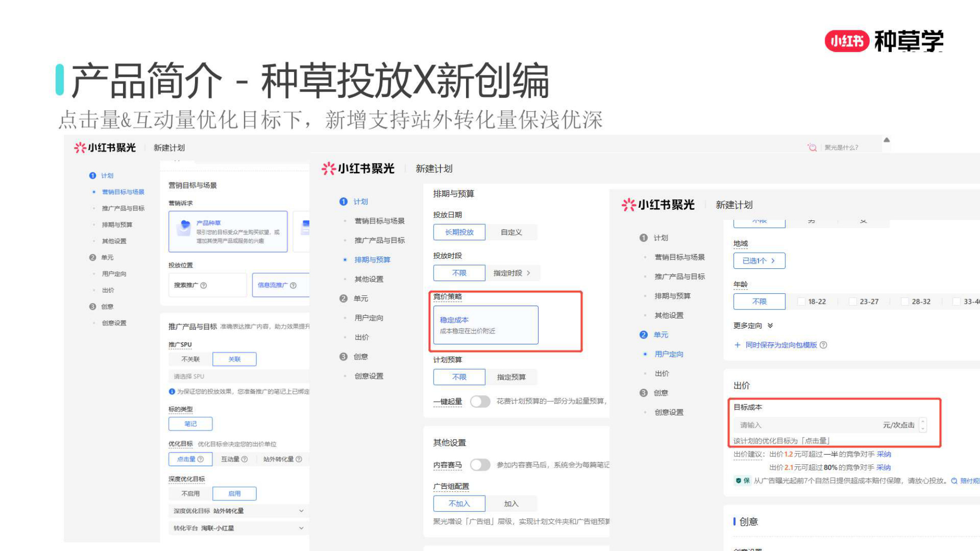The image size is (980, 551).
Task: Click the stepper arrows beside 元/次点击
Action: [924, 425]
